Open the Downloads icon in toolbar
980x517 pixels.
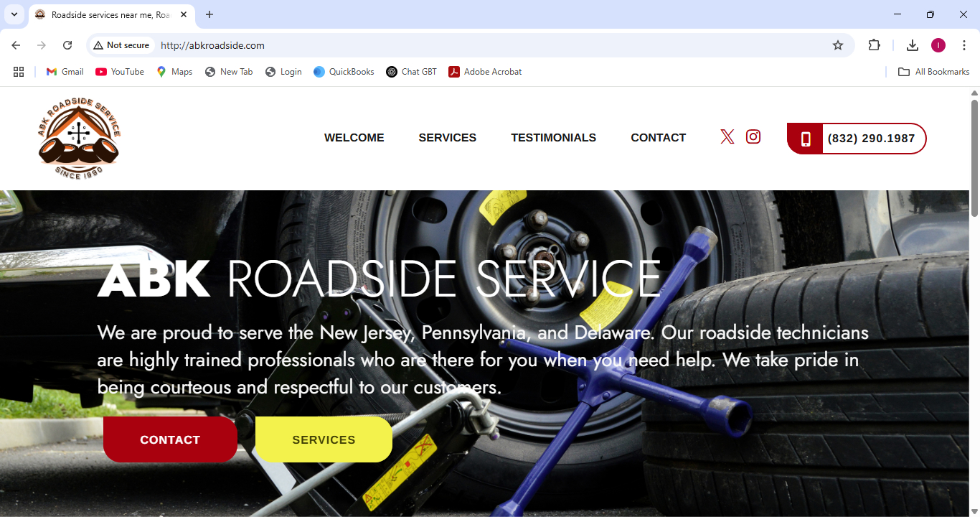(x=913, y=45)
